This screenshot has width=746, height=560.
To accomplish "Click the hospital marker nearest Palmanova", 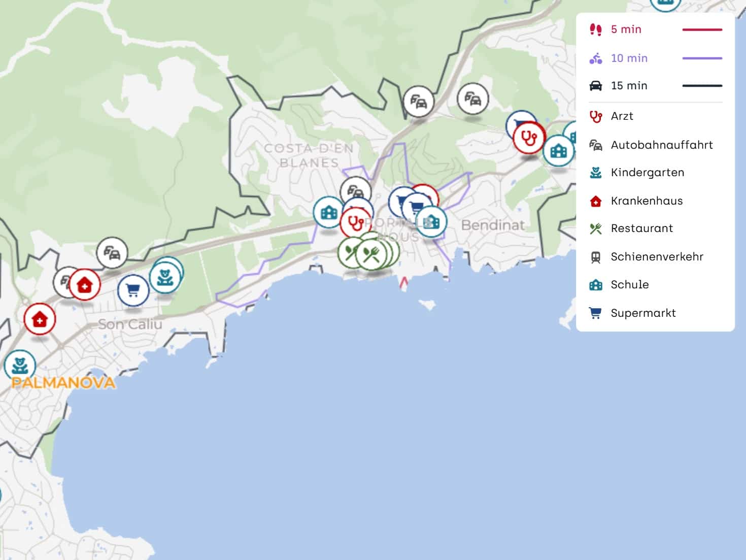I will [39, 319].
